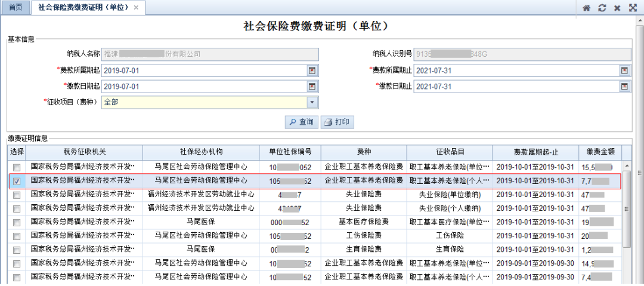Toggle fullscreen with the expand icon

633,7
